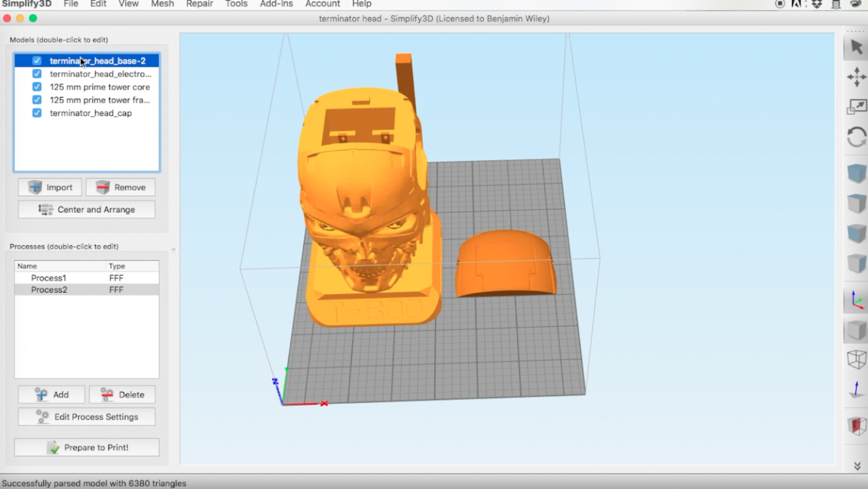Open the Mesh menu
Image resolution: width=868 pixels, height=489 pixels.
162,4
